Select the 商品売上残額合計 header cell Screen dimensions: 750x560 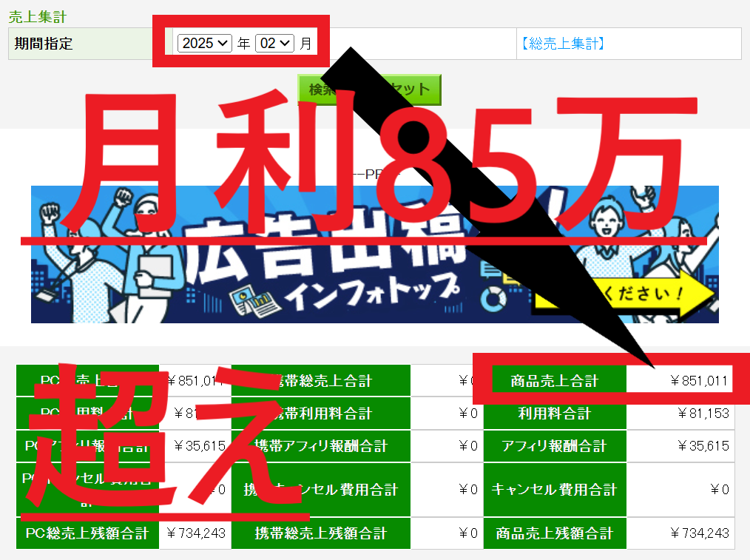coord(555,533)
